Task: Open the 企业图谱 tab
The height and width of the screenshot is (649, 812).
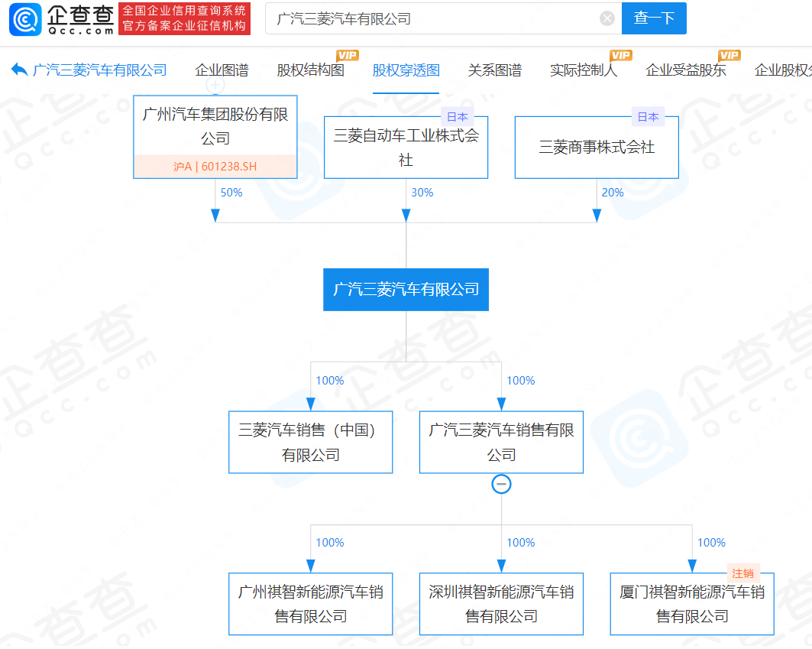Action: pos(222,70)
